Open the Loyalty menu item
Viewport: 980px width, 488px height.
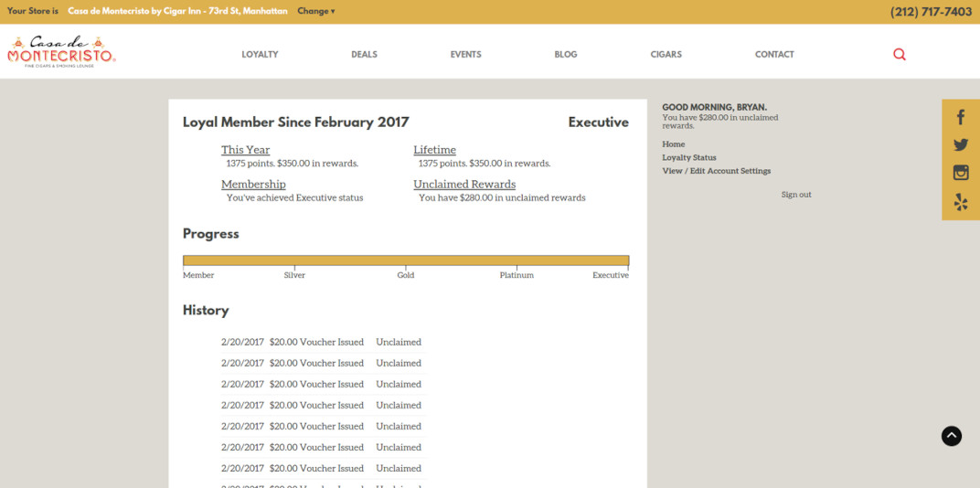[x=260, y=55]
